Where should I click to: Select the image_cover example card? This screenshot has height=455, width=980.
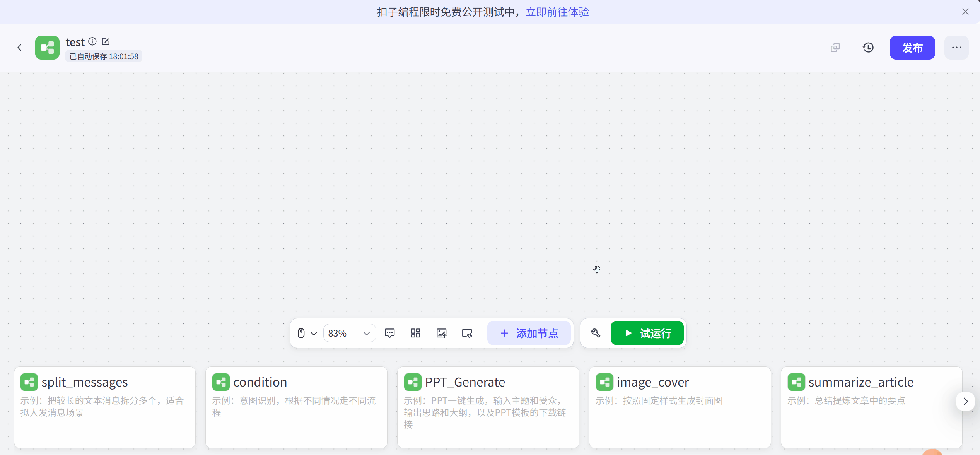[x=680, y=407]
